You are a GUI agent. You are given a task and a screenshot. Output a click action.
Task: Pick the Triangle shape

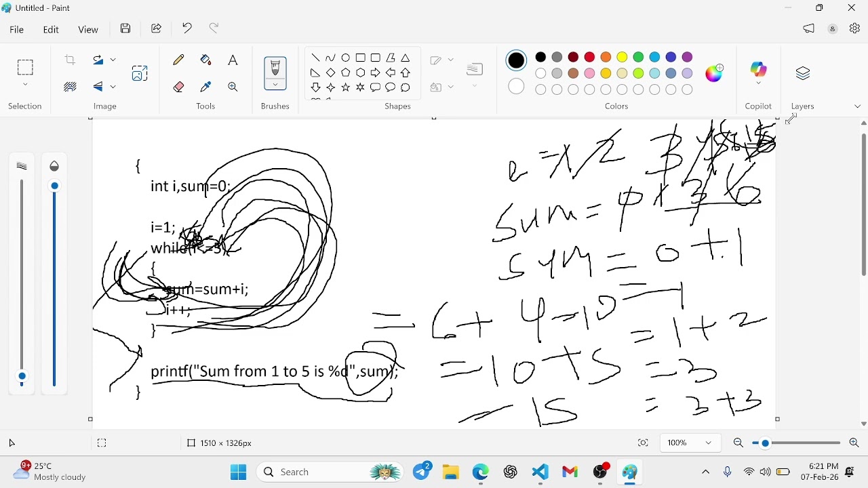coord(406,58)
